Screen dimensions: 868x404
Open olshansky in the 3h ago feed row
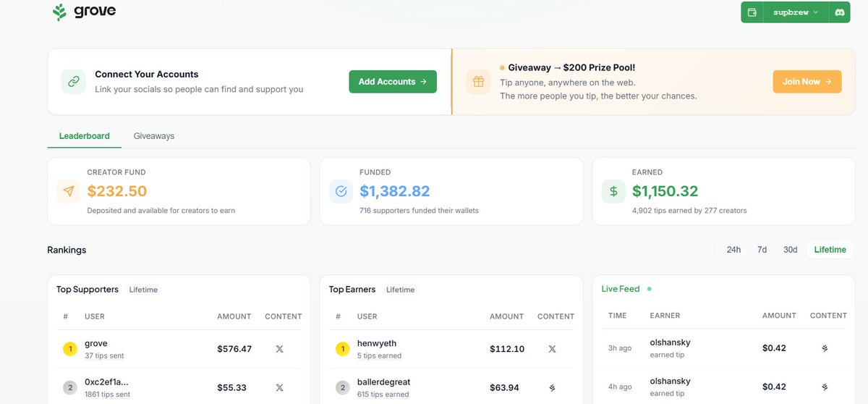tap(670, 342)
